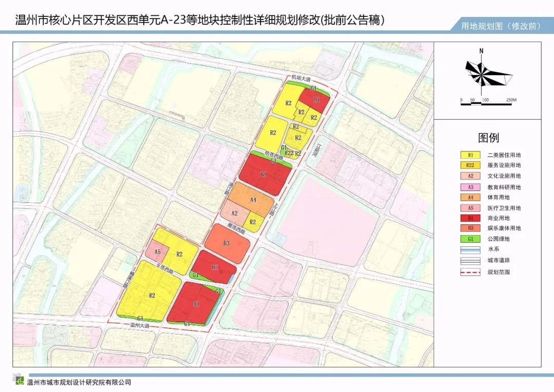The image size is (554, 392).
Task: Click the 括苍西路 road label
Action: (x=274, y=155)
